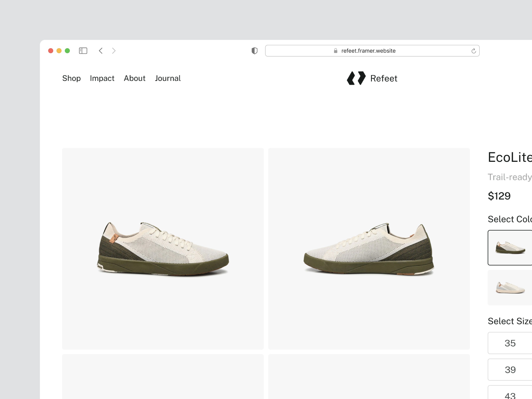Viewport: 532px width, 399px height.
Task: Toggle the browser sidebar icon
Action: point(83,51)
